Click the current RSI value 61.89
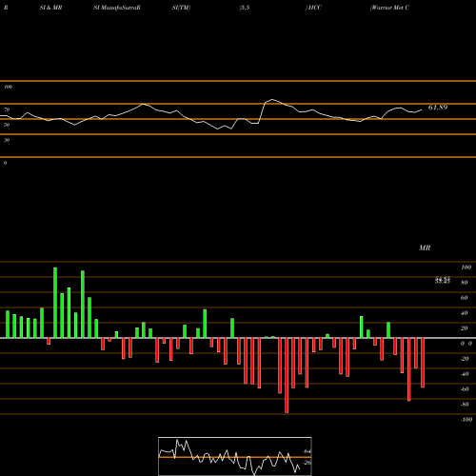Viewport: 476px width, 476px height. pyautogui.click(x=438, y=108)
